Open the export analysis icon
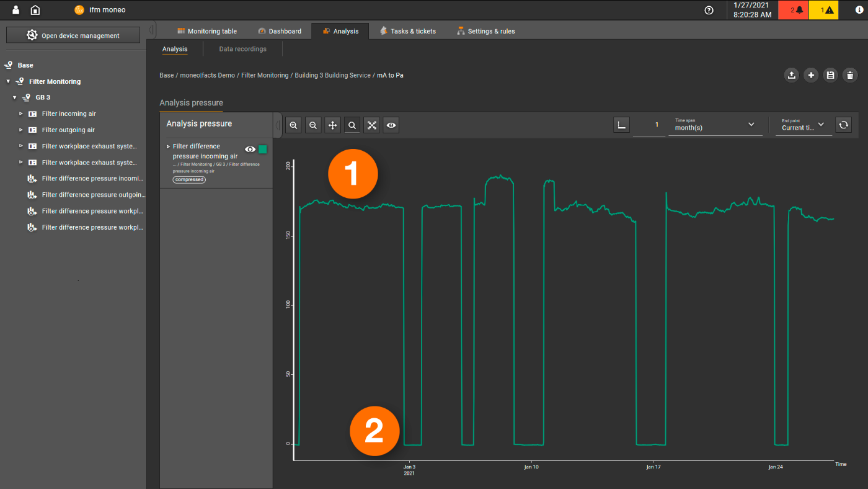Screen dimensions: 868x489 click(791, 74)
